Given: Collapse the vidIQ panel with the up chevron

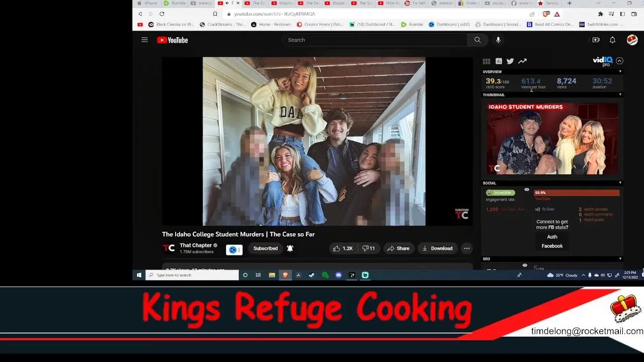Looking at the screenshot, I should click(x=619, y=61).
